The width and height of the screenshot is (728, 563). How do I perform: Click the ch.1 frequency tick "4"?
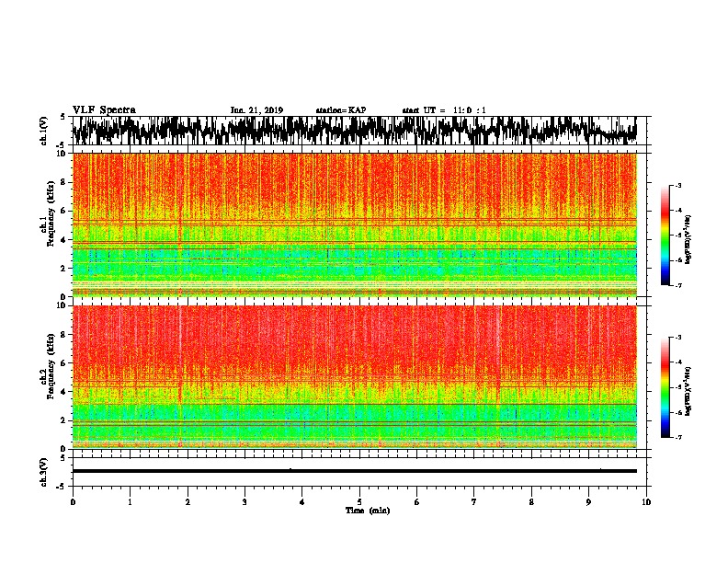pos(64,240)
